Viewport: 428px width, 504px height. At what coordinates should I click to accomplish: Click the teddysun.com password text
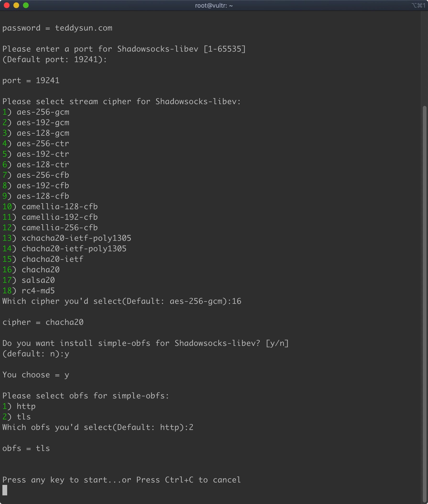(x=83, y=28)
